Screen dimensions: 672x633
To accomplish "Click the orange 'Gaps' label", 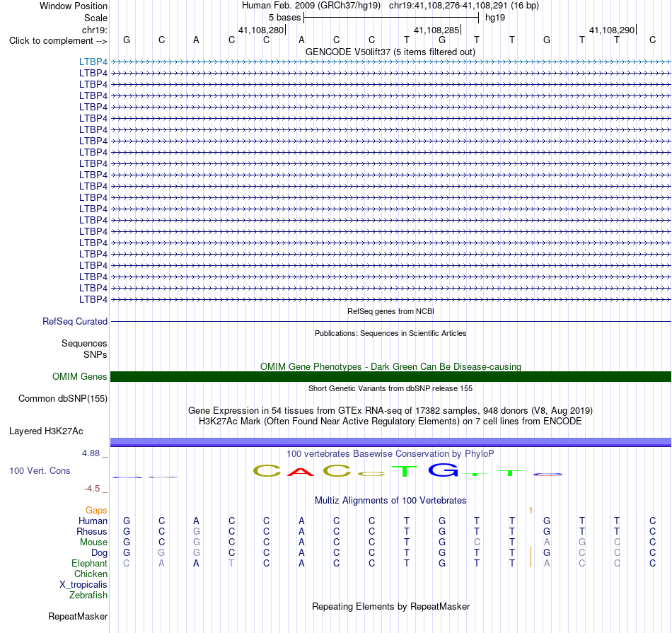I will pyautogui.click(x=96, y=511).
